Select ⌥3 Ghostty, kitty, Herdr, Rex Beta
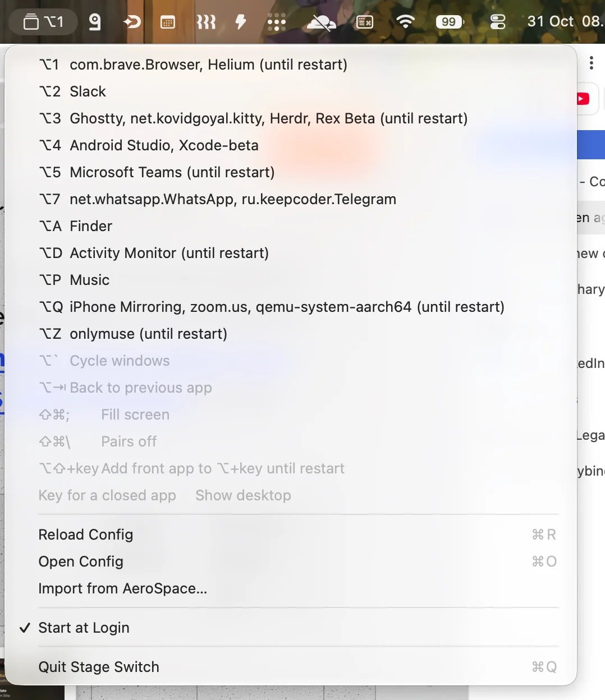Viewport: 605px width, 700px height. pyautogui.click(x=291, y=118)
